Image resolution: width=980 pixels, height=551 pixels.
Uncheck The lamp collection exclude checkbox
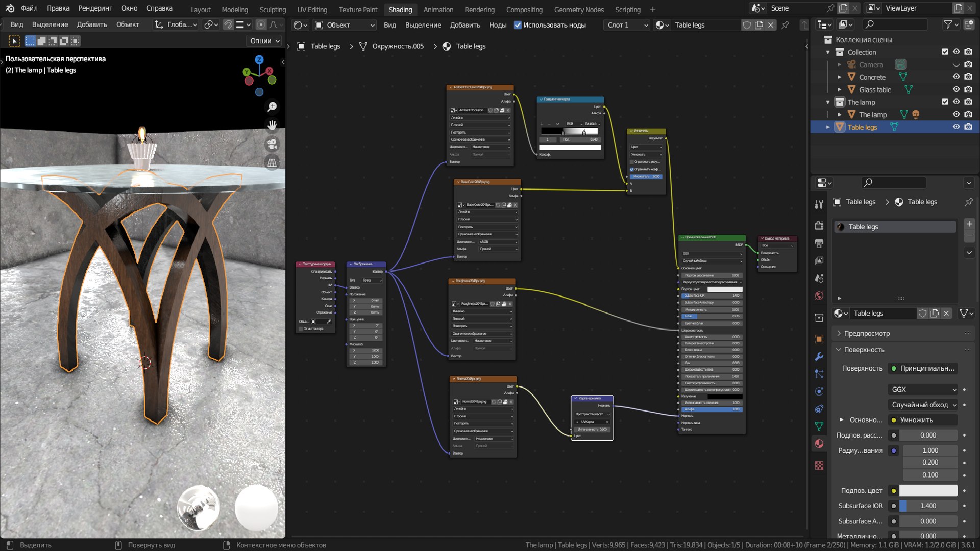945,102
